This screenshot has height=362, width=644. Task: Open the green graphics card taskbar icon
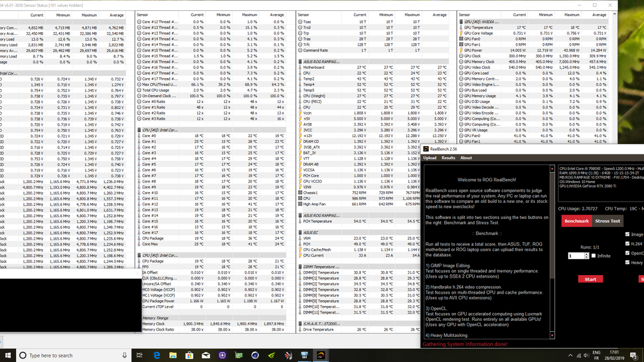point(239,356)
